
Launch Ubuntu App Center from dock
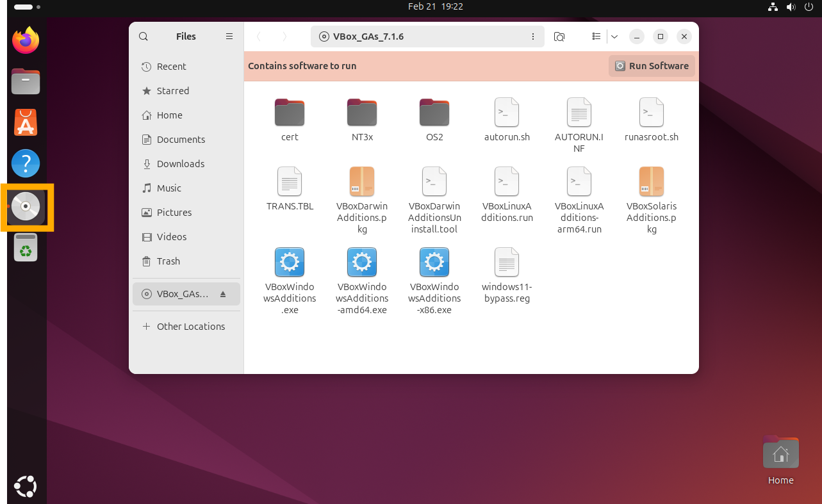tap(26, 122)
